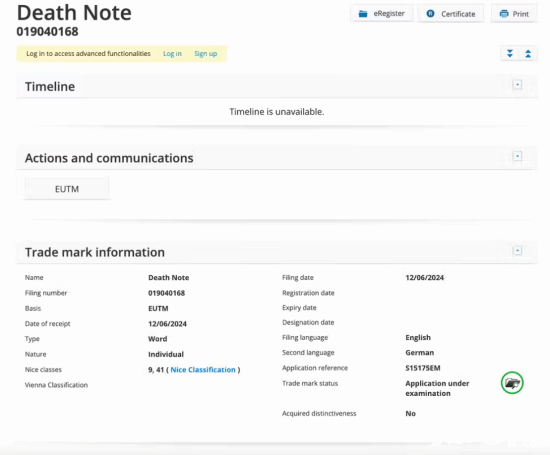Click Sign up link
This screenshot has height=455, width=550.
pos(206,54)
